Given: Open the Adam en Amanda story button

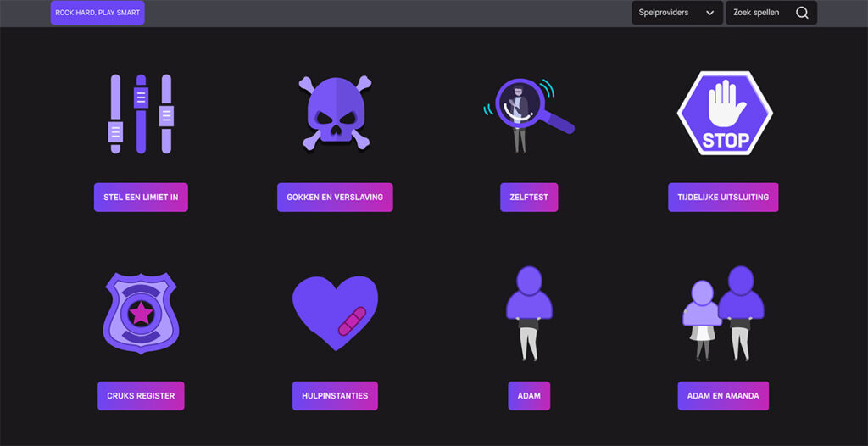Looking at the screenshot, I should pyautogui.click(x=723, y=396).
